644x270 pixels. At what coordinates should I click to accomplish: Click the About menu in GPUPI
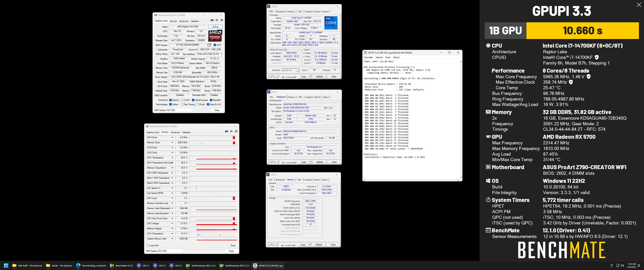click(x=396, y=57)
